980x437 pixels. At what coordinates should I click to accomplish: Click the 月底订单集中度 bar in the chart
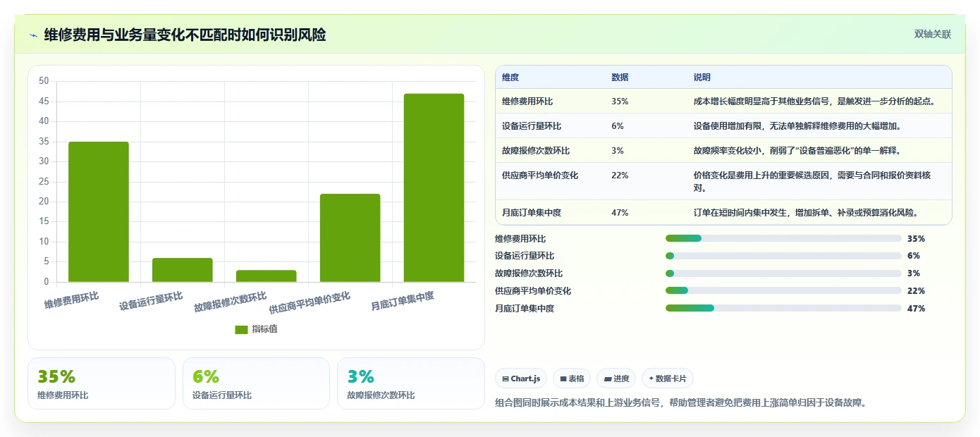[434, 188]
